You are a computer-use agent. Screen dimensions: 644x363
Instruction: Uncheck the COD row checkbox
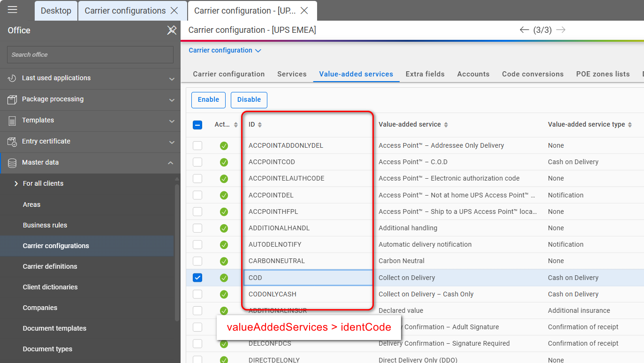pos(197,278)
